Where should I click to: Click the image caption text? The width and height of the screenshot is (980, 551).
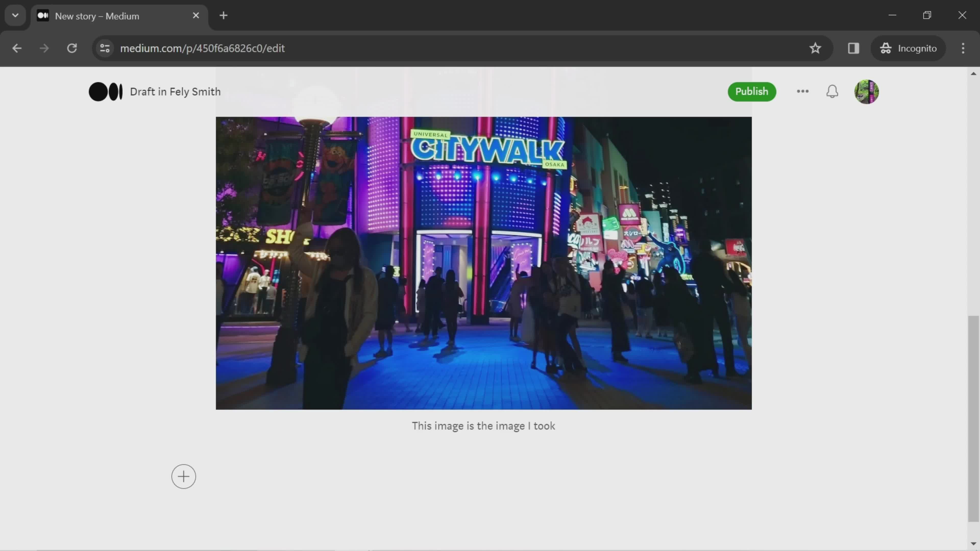coord(483,425)
